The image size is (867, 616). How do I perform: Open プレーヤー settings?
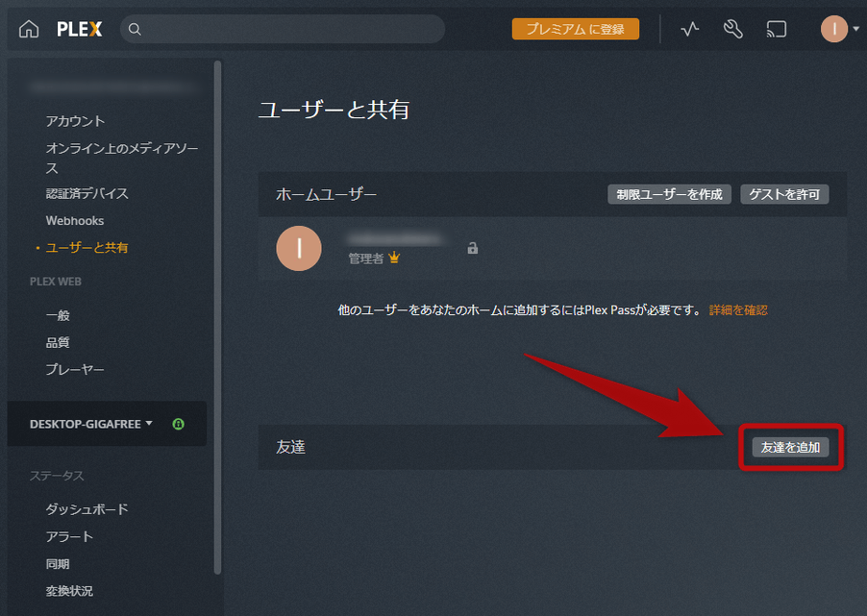tap(75, 369)
